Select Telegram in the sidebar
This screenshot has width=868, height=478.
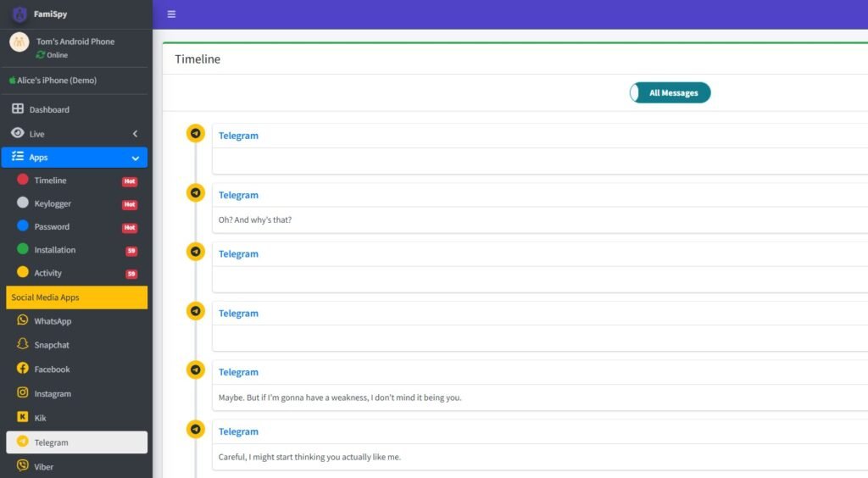coord(77,442)
